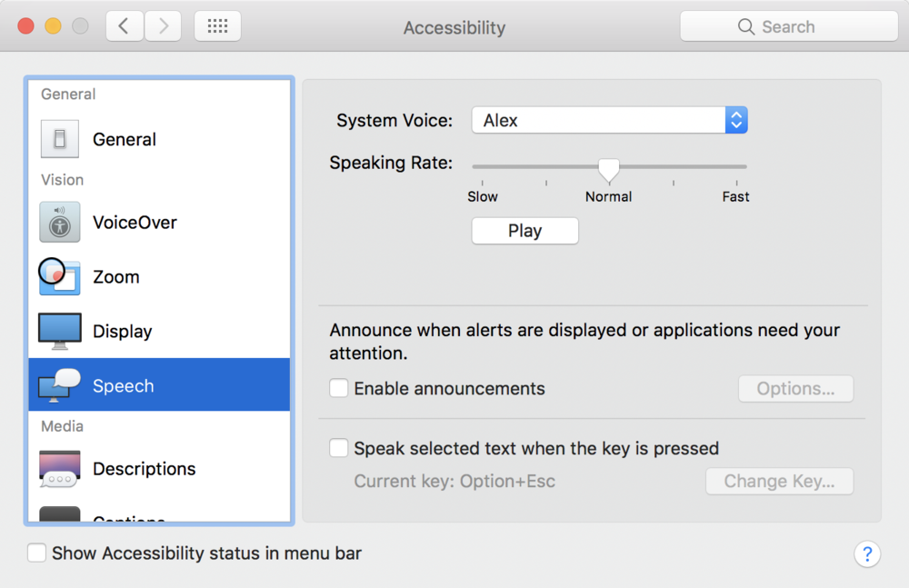Image resolution: width=909 pixels, height=588 pixels.
Task: Go forward with the right arrow button
Action: (163, 26)
